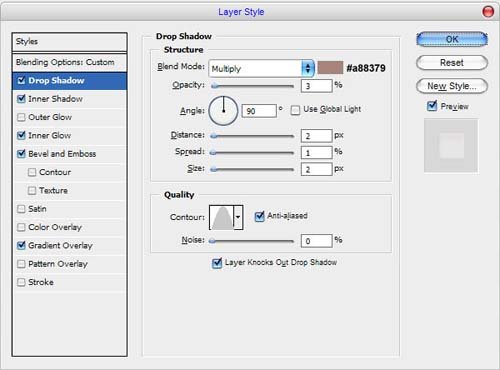Click the OK button
Screen dimensions: 500x370
pyautogui.click(x=452, y=40)
